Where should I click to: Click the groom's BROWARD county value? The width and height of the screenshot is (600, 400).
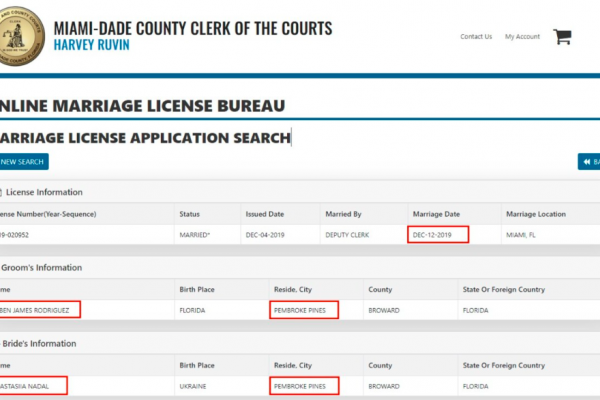[x=384, y=310]
